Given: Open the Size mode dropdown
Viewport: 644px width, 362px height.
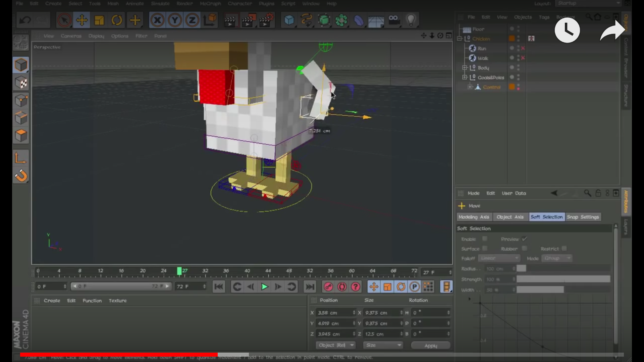Looking at the screenshot, I should (x=383, y=345).
